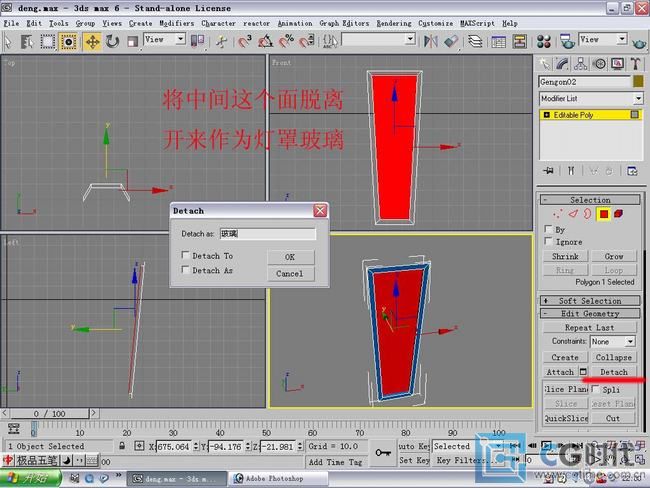Open the MAXScript menu
The width and height of the screenshot is (650, 488).
tap(477, 23)
